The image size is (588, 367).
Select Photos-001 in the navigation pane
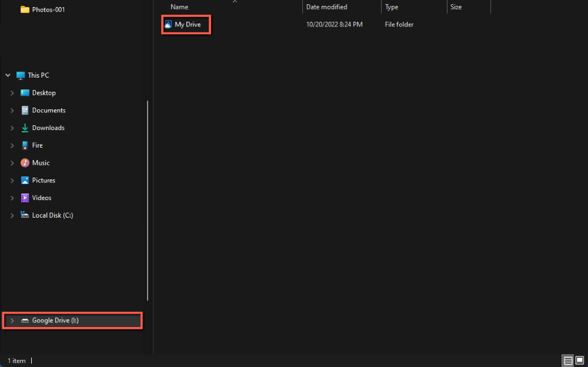coord(48,9)
